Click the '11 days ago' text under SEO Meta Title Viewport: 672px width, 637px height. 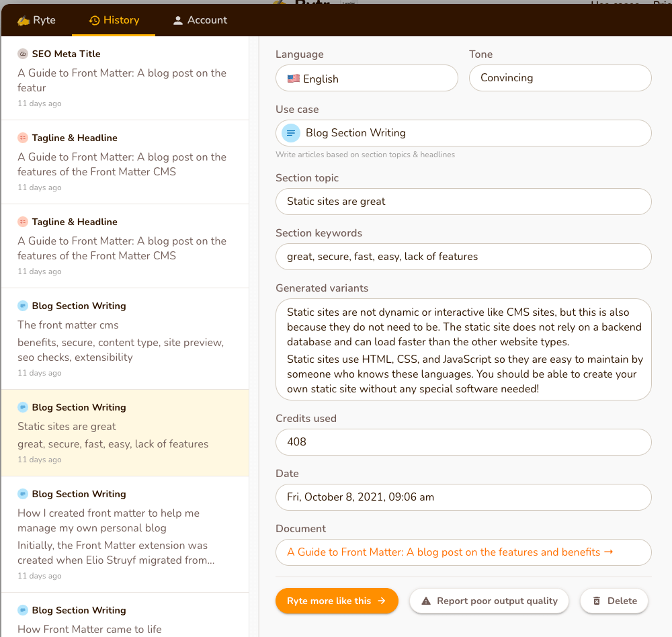click(x=40, y=103)
